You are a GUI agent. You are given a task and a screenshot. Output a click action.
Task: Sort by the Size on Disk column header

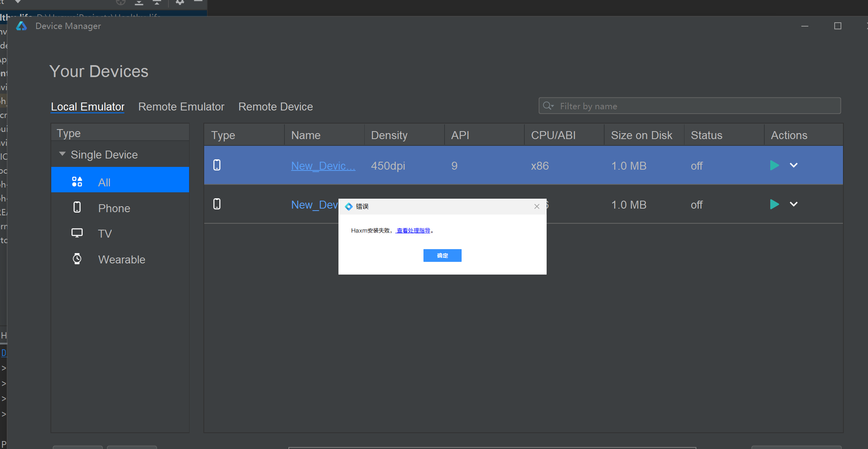[x=644, y=135]
